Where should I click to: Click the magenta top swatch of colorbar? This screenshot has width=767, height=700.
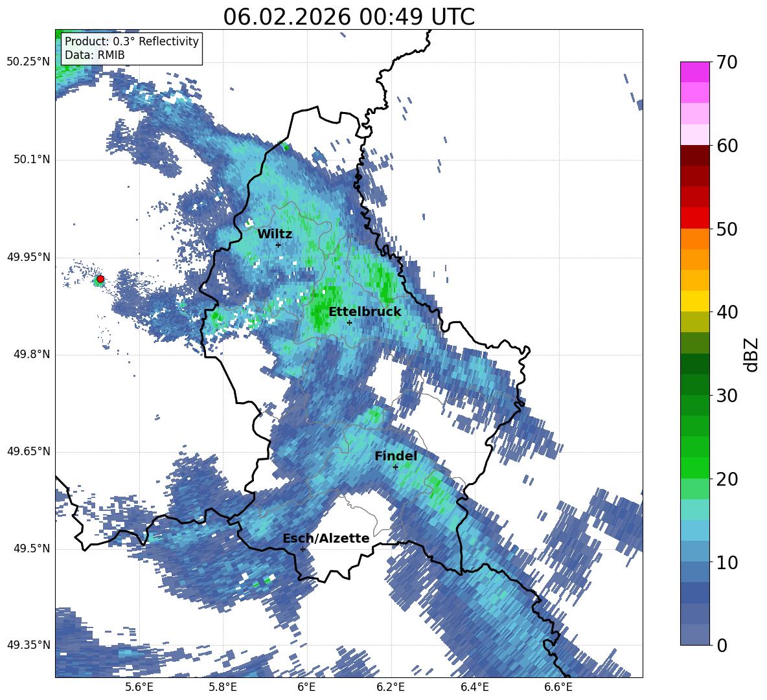(x=694, y=72)
